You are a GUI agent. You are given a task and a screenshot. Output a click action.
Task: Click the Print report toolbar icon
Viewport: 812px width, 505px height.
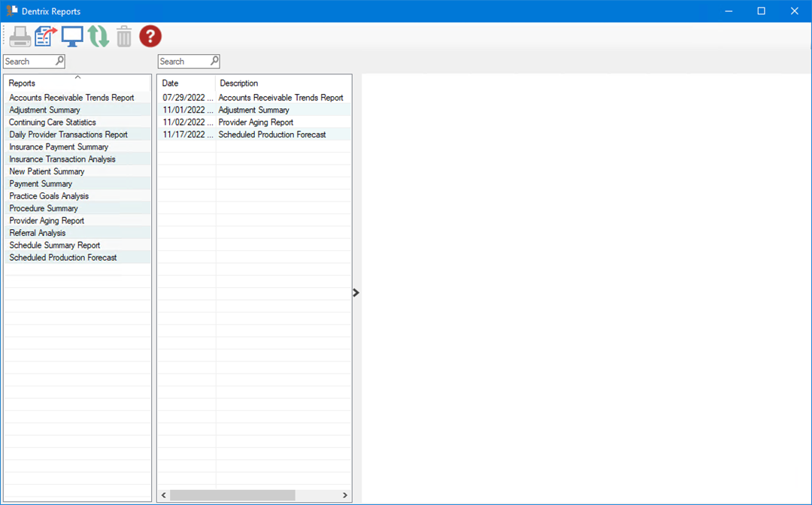[x=20, y=36]
